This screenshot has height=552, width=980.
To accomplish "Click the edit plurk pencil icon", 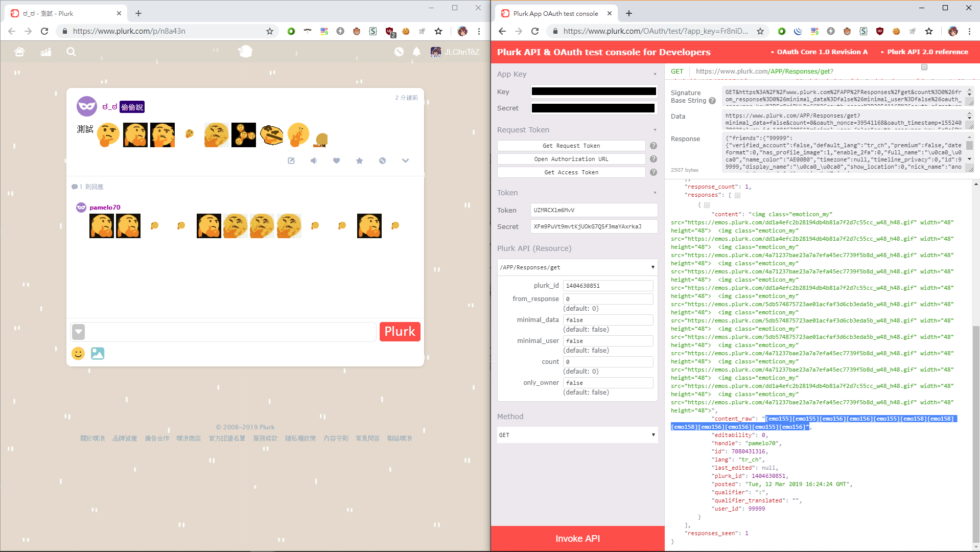I will (x=291, y=160).
